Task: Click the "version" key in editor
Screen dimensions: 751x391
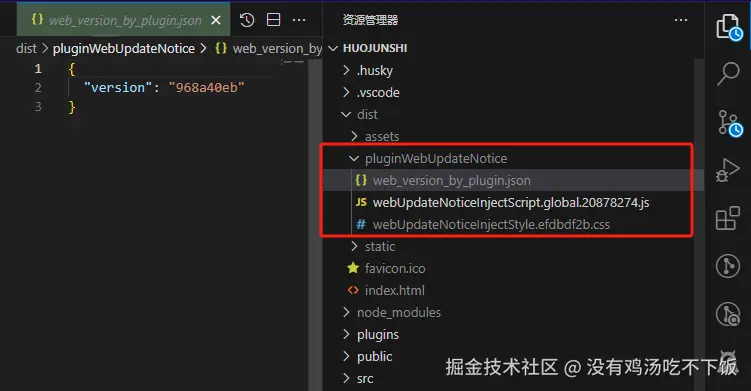Action: pos(118,88)
